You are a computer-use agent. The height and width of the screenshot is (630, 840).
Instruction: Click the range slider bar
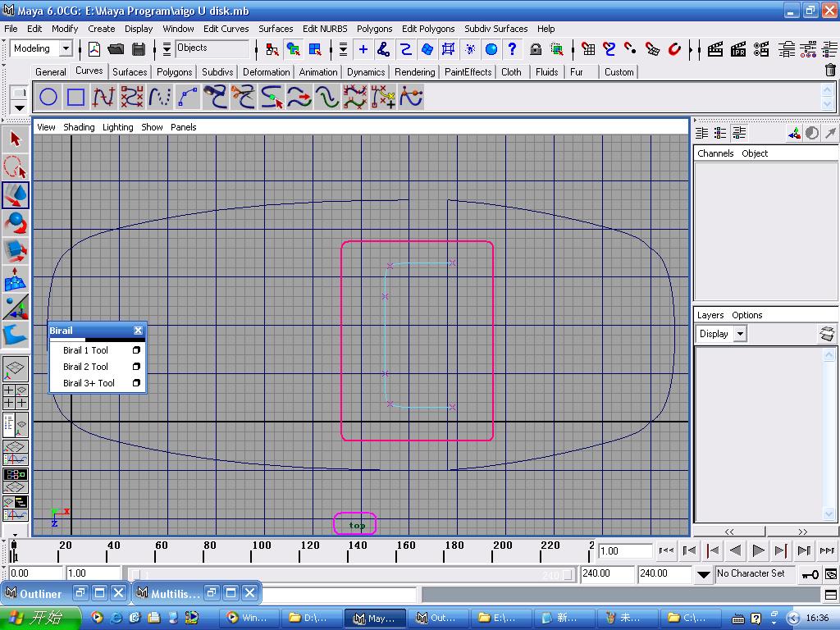click(x=351, y=574)
